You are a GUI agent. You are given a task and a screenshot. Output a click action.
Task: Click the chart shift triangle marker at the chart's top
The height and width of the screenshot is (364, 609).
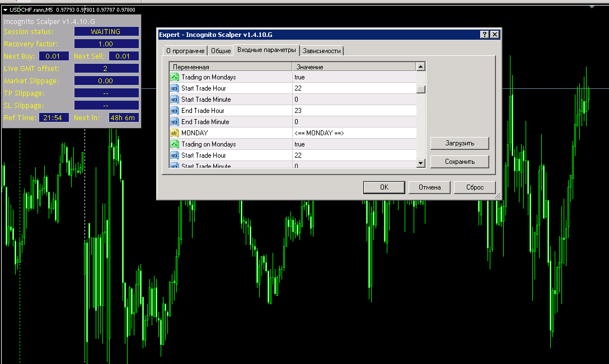(x=592, y=7)
